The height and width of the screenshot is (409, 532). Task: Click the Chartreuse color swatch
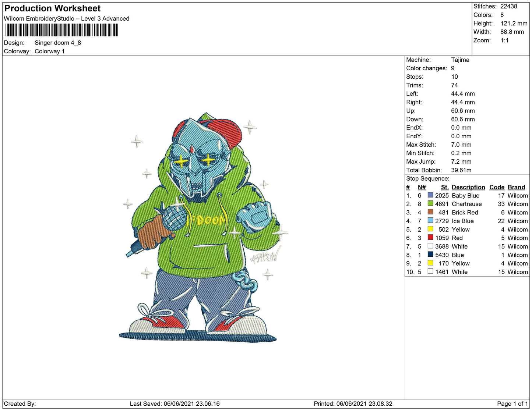tap(430, 203)
